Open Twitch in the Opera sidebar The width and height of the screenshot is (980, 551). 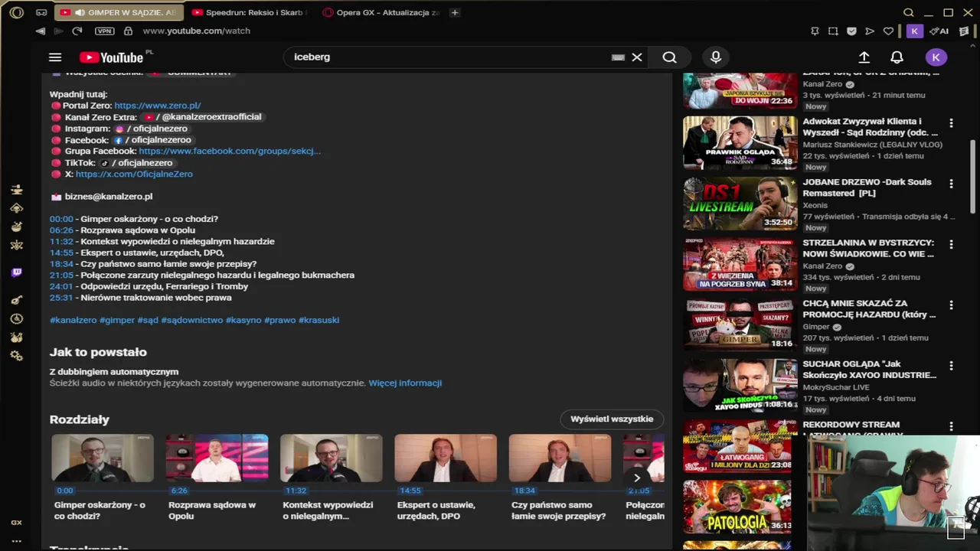coord(17,272)
